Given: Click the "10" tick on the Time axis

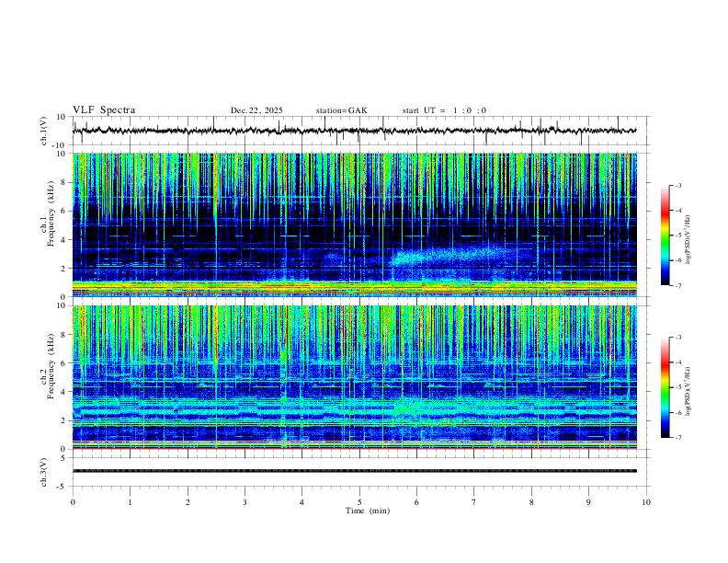Looking at the screenshot, I should click(x=646, y=502).
